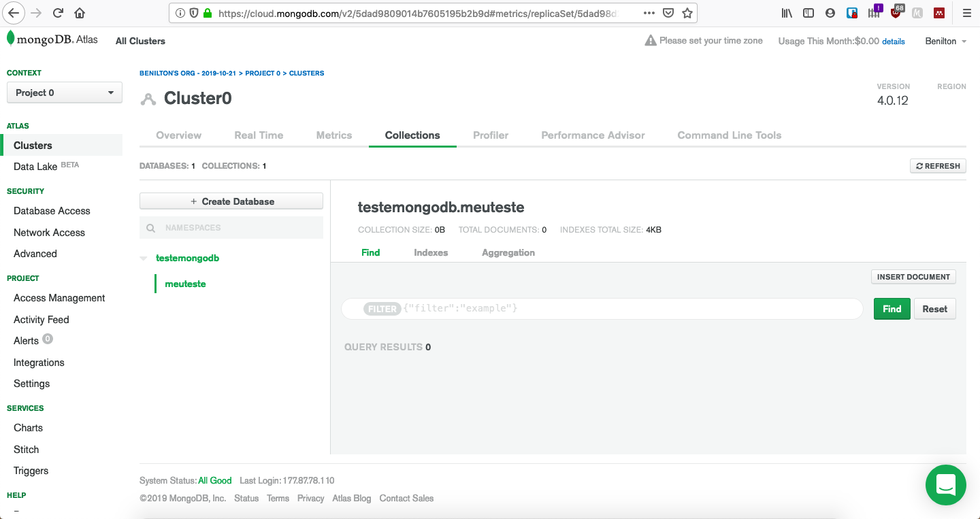
Task: Open the Profiler tab
Action: pyautogui.click(x=491, y=135)
